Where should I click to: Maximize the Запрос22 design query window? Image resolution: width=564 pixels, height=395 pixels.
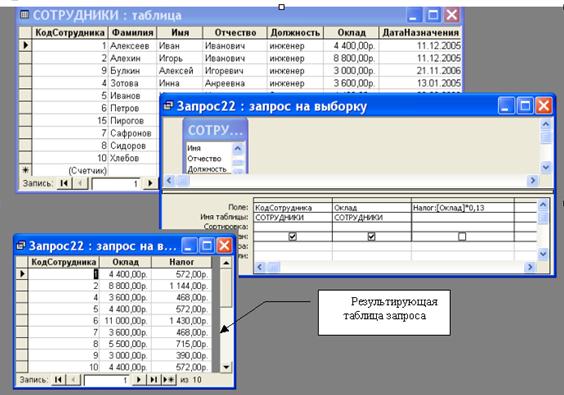click(525, 106)
